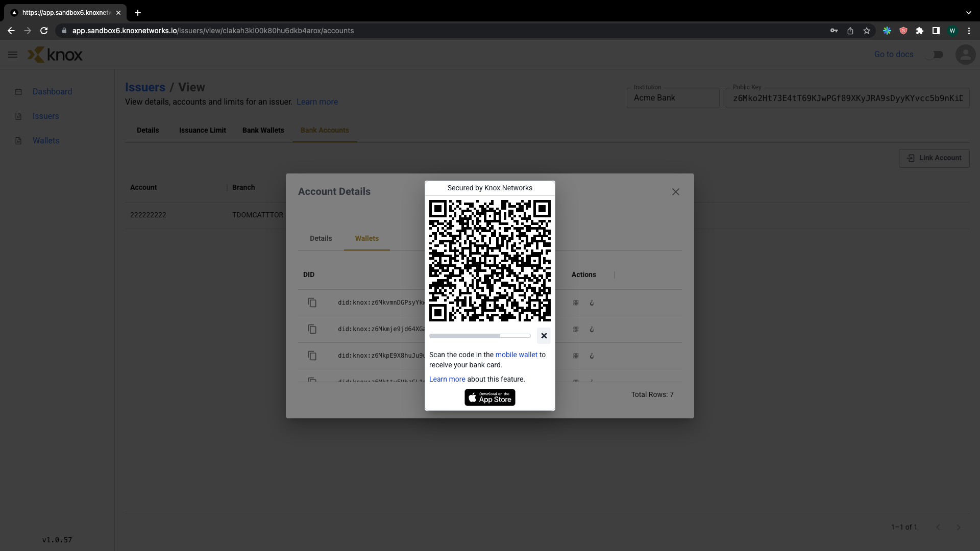Open the password key icon in address bar
Screen dimensions: 980x551
click(834, 31)
